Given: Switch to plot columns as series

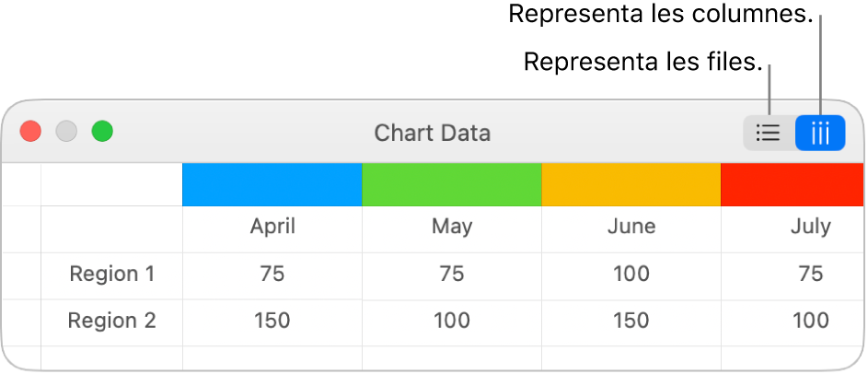Looking at the screenshot, I should click(820, 134).
